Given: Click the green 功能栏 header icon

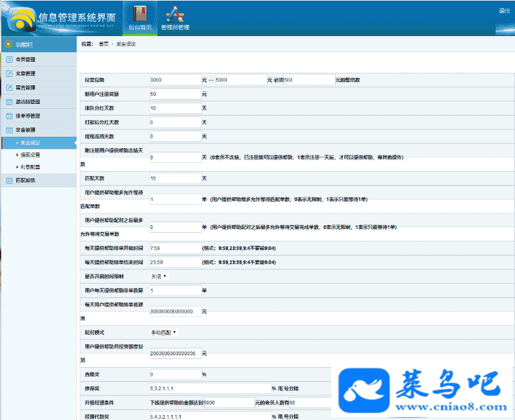Looking at the screenshot, I should click(8, 45).
